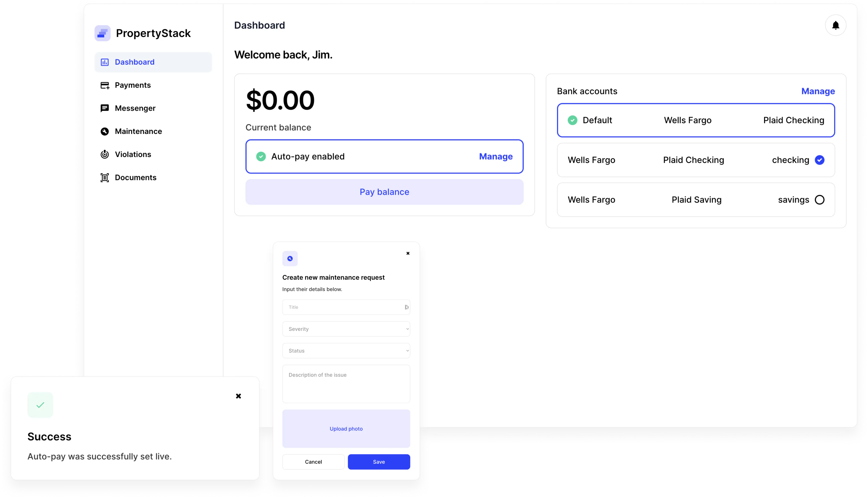The height and width of the screenshot is (498, 868).
Task: Toggle the checkmark on the checking account
Action: pos(820,160)
